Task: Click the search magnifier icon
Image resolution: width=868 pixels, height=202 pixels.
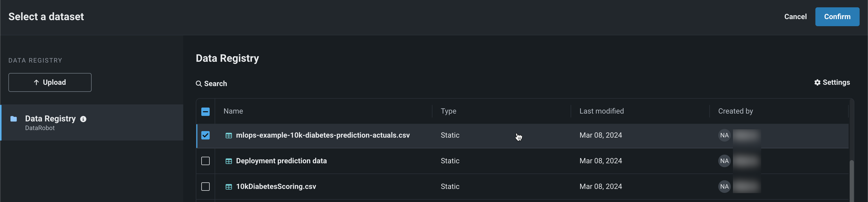Action: click(x=199, y=84)
